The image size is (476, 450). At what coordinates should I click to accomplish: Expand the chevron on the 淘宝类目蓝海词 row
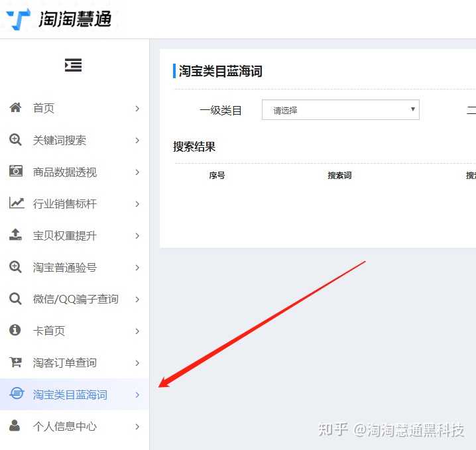[x=137, y=395]
